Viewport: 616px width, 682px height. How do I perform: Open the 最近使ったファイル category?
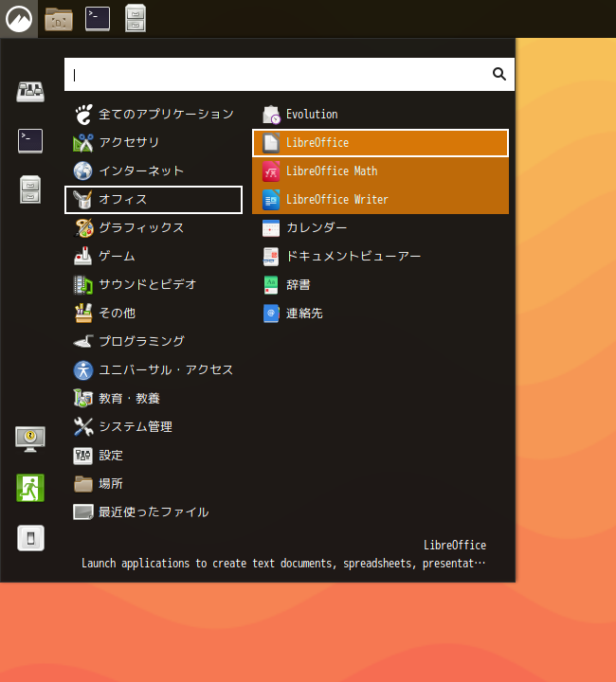point(154,511)
